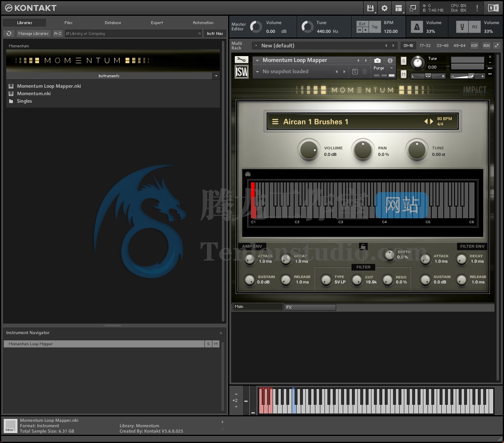Image resolution: width=504 pixels, height=443 pixels.
Task: Toggle the KSP multi script editor
Action: coord(474,46)
